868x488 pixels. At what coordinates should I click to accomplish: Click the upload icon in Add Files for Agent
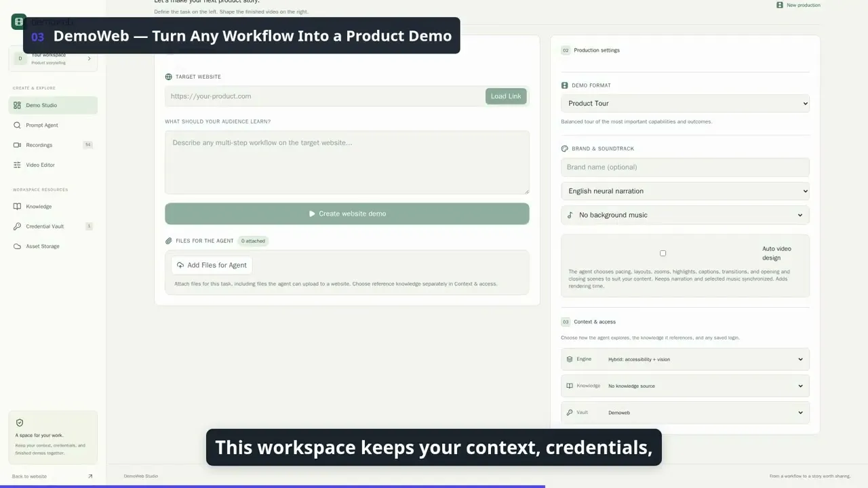tap(180, 265)
